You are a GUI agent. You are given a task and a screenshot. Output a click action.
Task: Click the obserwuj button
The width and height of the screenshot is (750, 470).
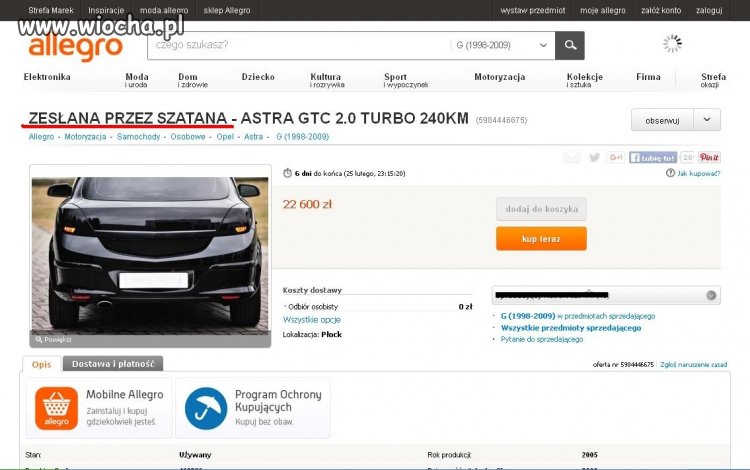662,120
